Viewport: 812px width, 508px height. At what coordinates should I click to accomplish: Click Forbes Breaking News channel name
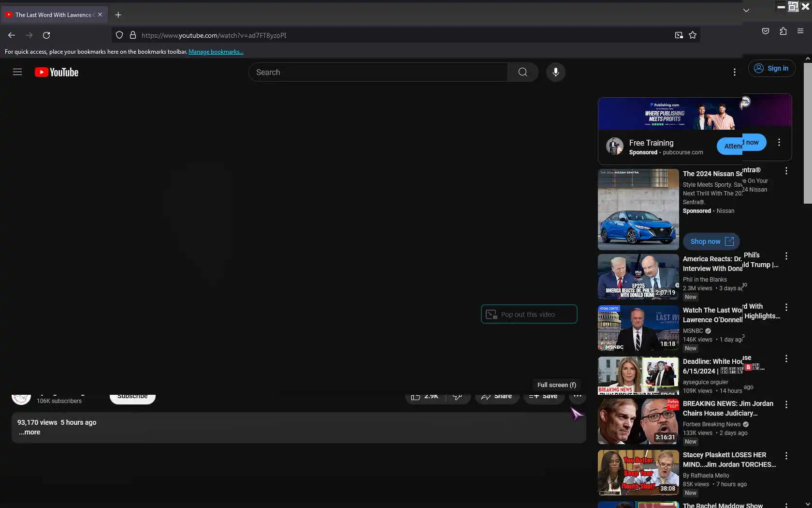711,424
